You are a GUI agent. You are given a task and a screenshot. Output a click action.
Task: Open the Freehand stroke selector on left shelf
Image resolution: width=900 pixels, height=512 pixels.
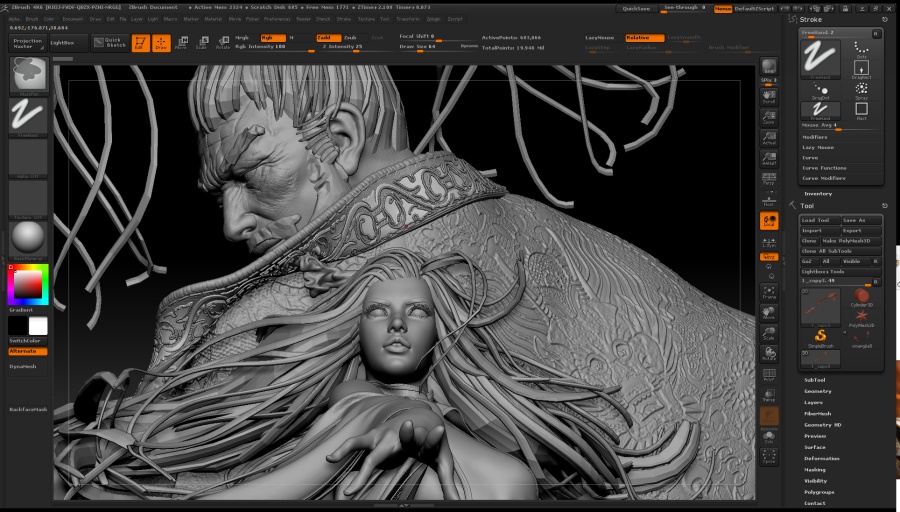click(28, 117)
